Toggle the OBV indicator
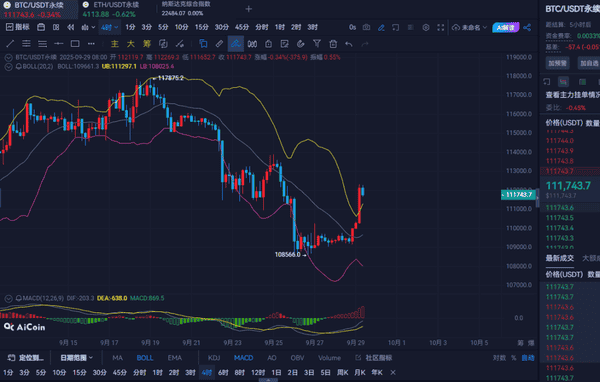This screenshot has height=382, width=600. tap(297, 358)
